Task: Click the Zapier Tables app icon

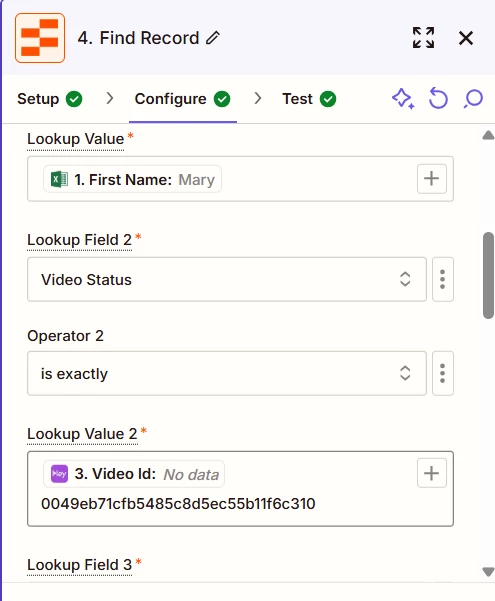Action: (40, 38)
